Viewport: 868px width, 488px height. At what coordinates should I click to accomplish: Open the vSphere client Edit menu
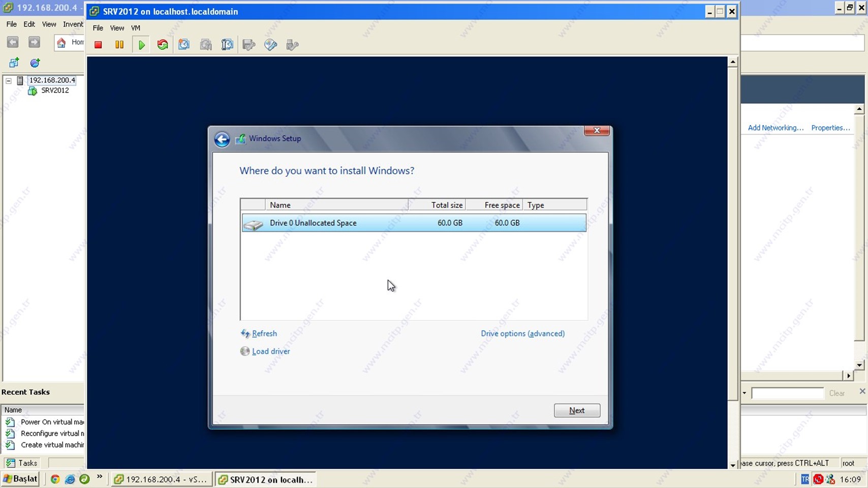click(x=29, y=24)
